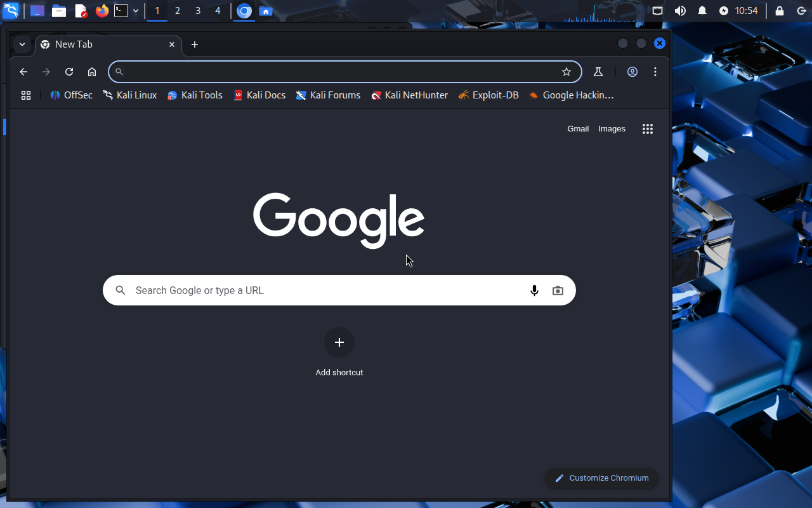
Task: Open the Kali Docs bookmark
Action: 259,95
